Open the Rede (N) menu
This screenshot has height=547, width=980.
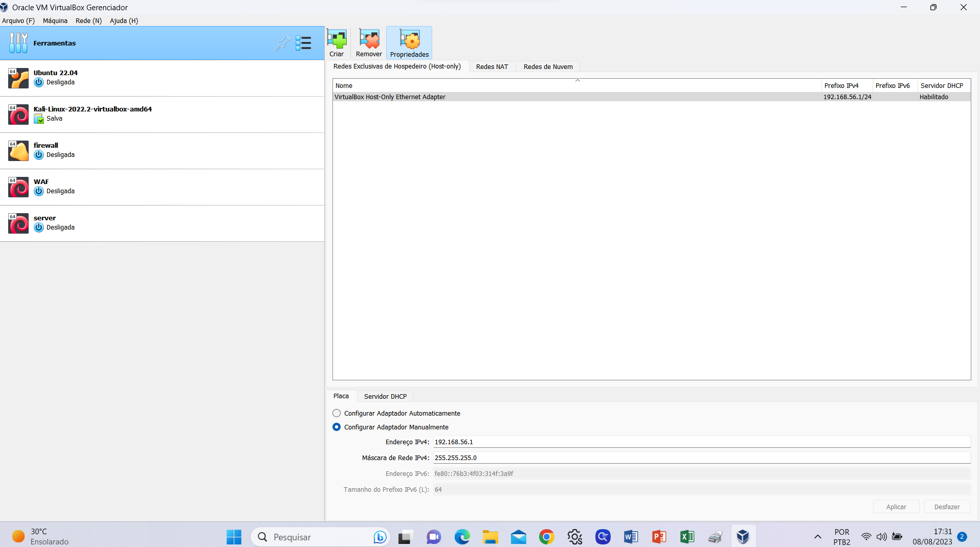click(x=88, y=20)
